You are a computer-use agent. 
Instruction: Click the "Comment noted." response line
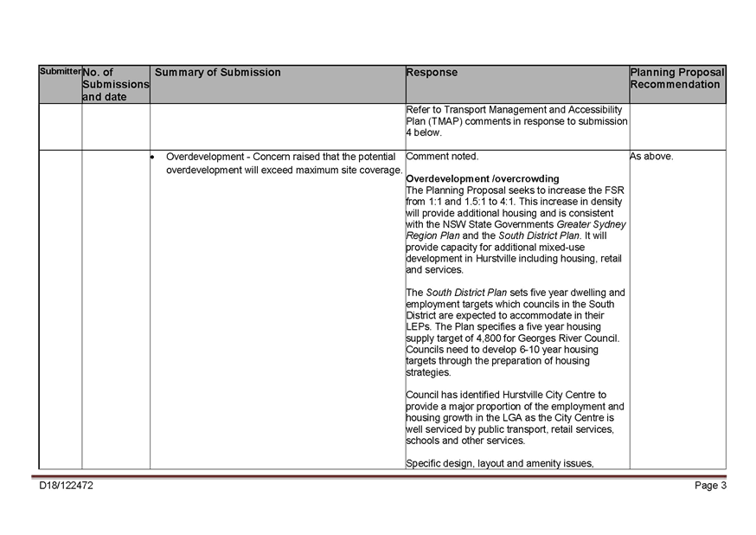pos(441,157)
